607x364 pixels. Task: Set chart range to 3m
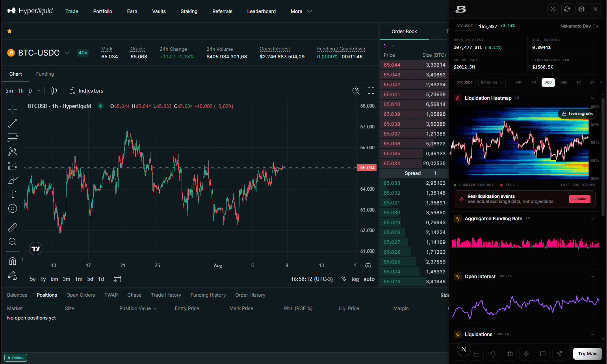[x=67, y=279]
